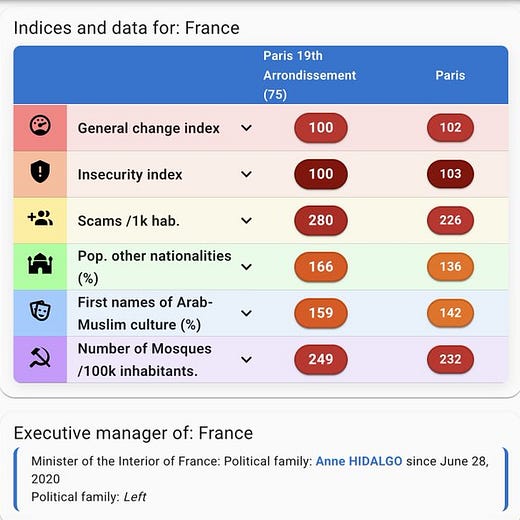Click the hammer and sickle icon

[40, 357]
